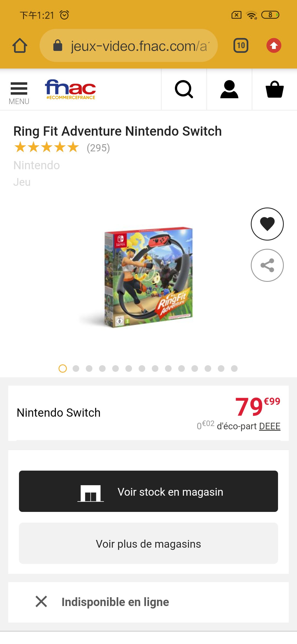Go to Fnac homepage via logo
The height and width of the screenshot is (644, 297).
[70, 89]
